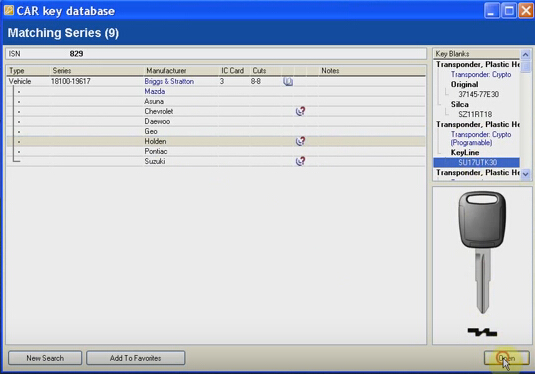Select Original key blank 37145-77E30
535x374 pixels.
pyautogui.click(x=478, y=94)
